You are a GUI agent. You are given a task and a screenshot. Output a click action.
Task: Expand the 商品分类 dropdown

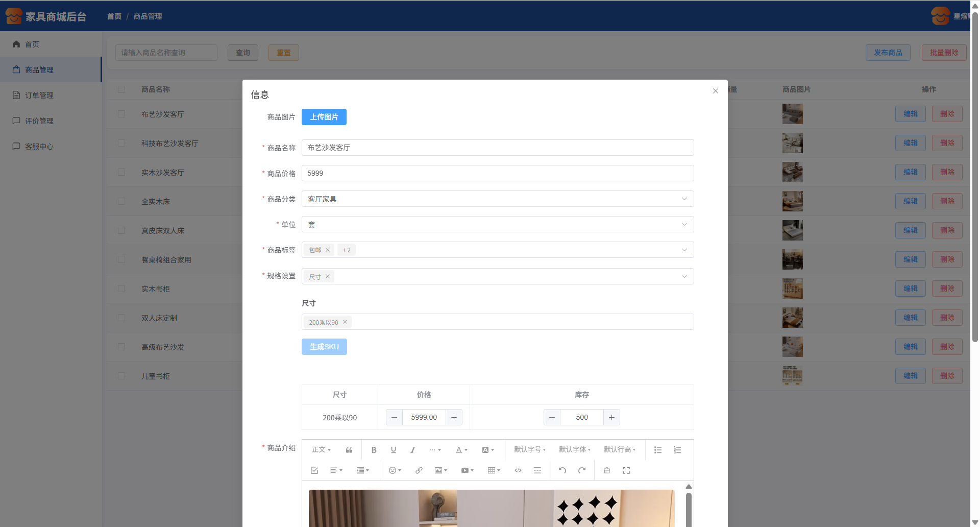(497, 199)
